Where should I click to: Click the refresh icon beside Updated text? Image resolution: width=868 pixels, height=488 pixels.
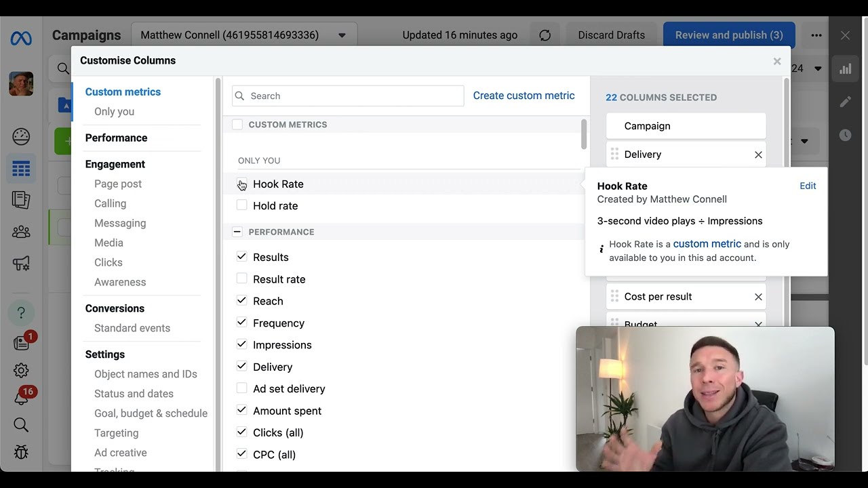(545, 35)
